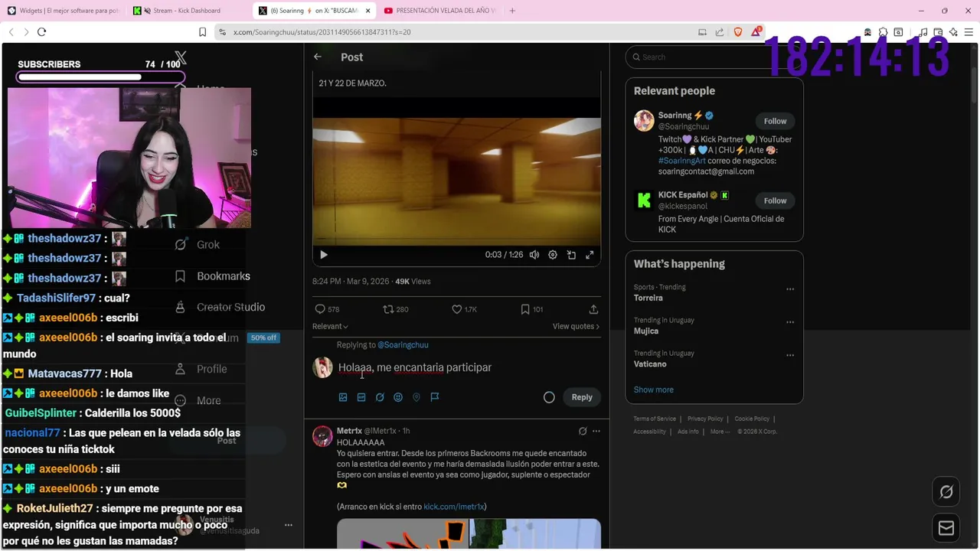Open the Brave Wallet icon

tap(938, 32)
